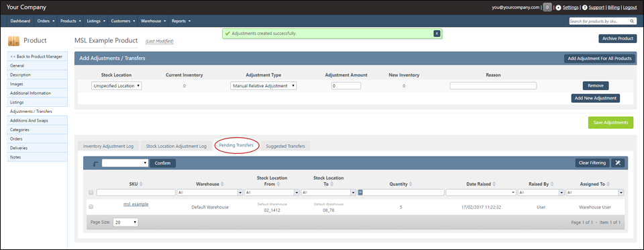Tick the checkbox for msl_example row
644x250 pixels.
91,206
